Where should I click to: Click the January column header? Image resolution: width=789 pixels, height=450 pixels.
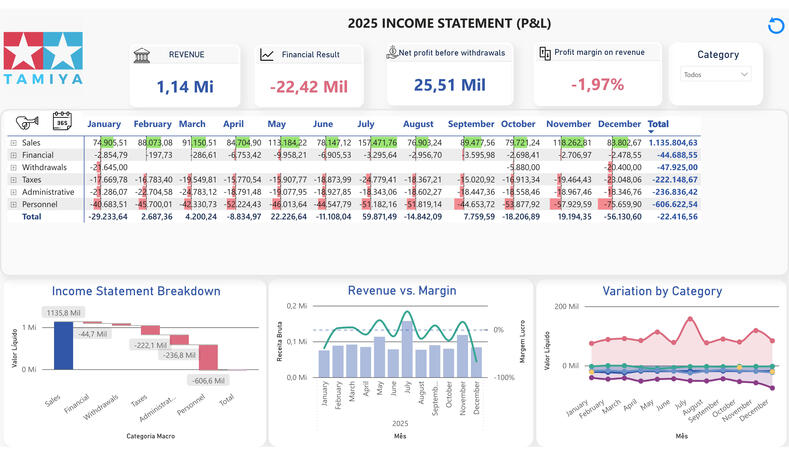click(104, 124)
